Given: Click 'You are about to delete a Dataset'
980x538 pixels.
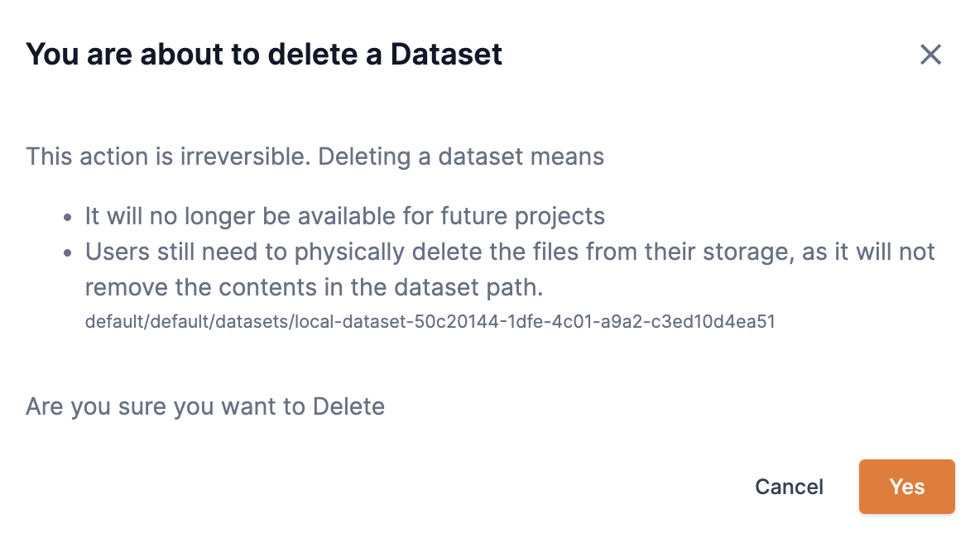Looking at the screenshot, I should point(265,53).
